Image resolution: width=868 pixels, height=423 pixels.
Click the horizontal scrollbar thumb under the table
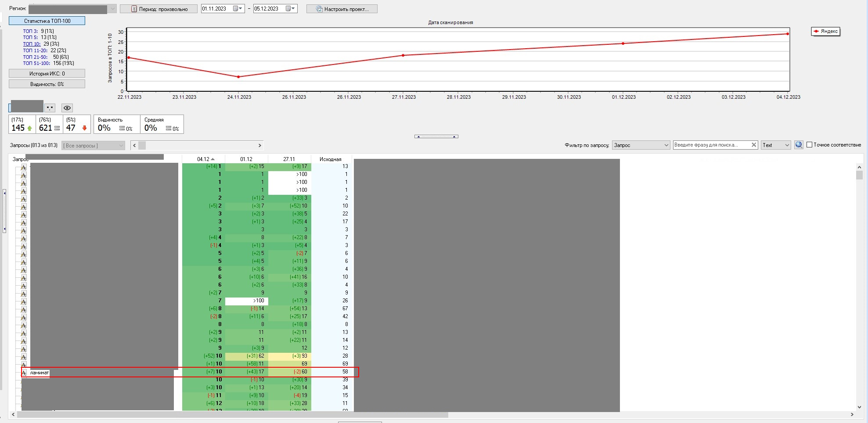tap(232, 415)
